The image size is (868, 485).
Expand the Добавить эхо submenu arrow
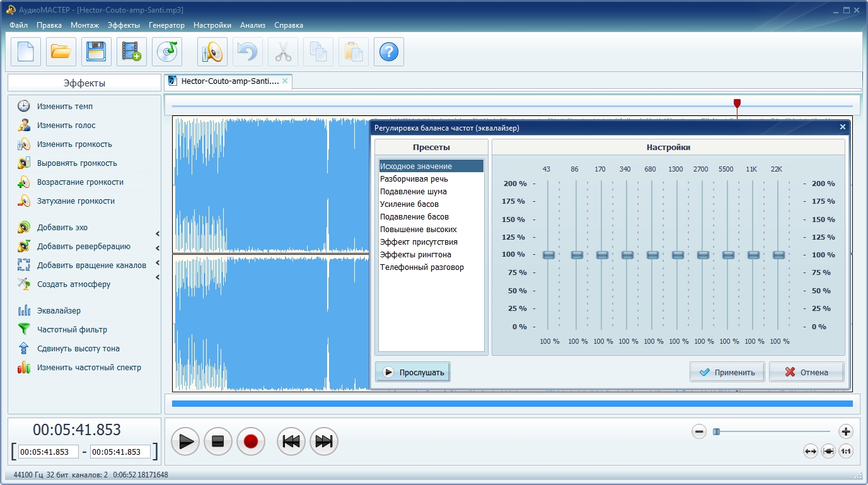pos(158,234)
